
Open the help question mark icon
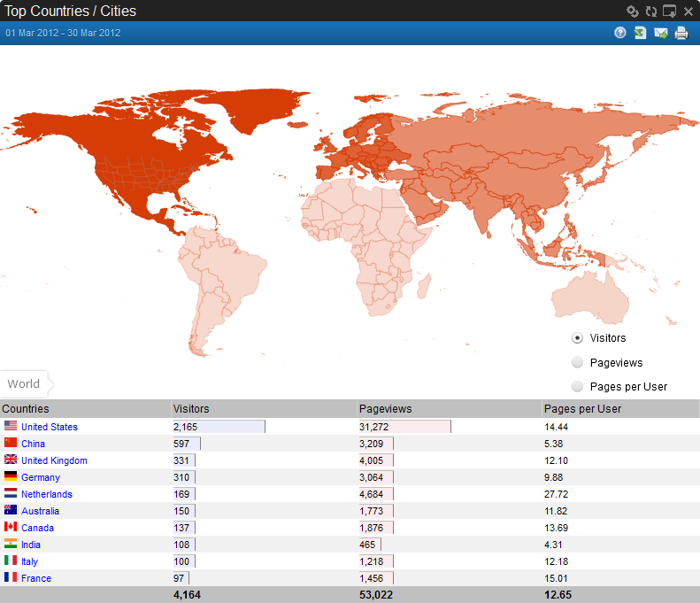pyautogui.click(x=620, y=33)
